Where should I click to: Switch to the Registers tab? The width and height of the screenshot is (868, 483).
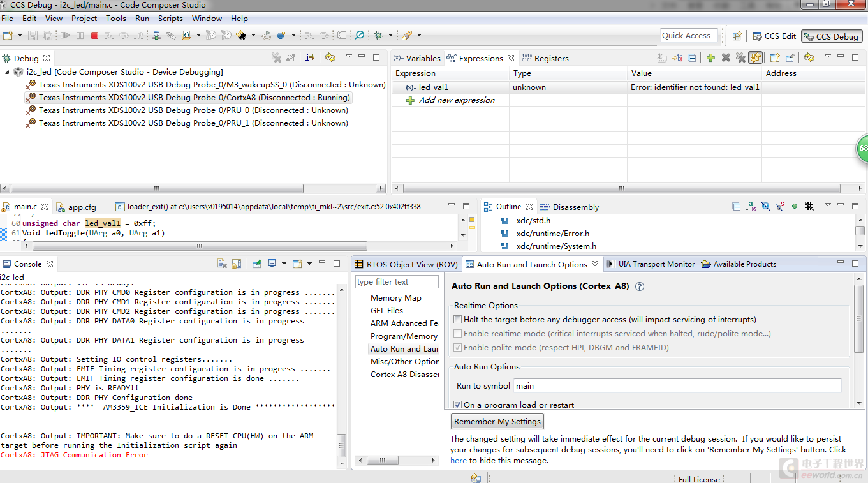point(545,58)
